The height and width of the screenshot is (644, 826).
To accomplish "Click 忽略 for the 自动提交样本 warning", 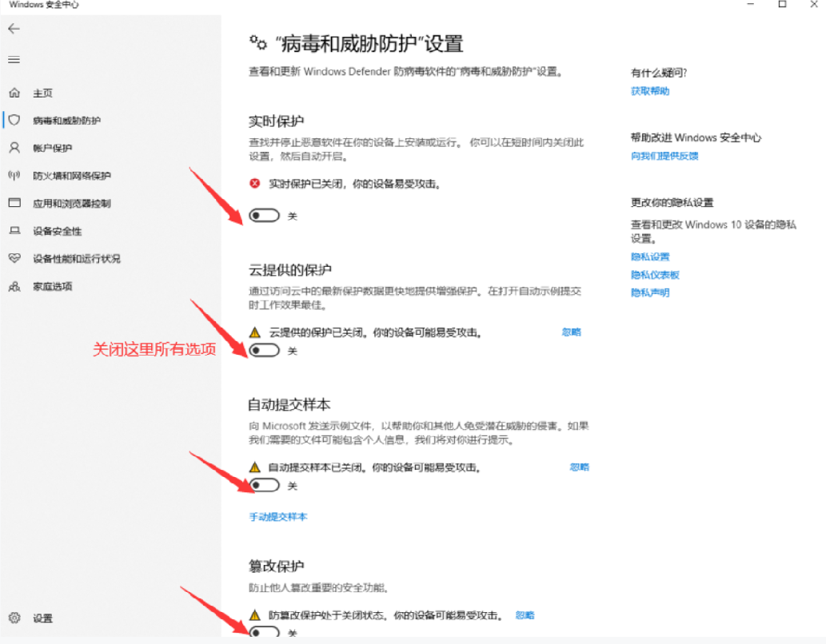I will tap(579, 467).
